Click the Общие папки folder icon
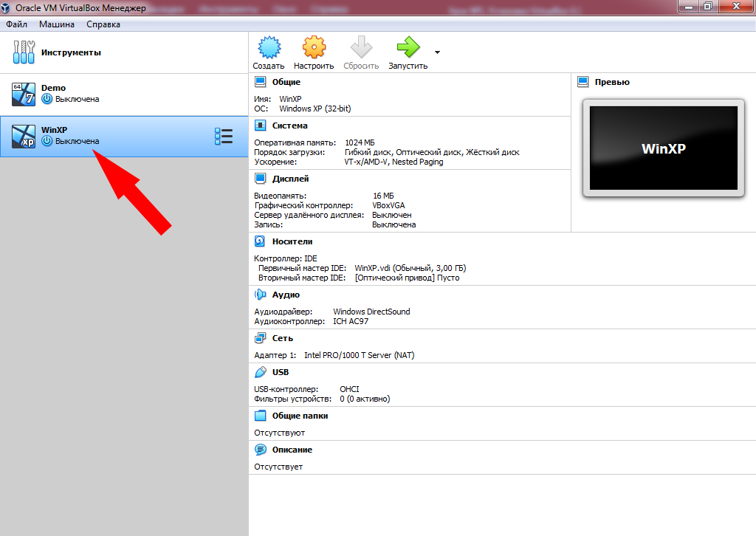Screen dimensions: 756x536 coord(261,415)
